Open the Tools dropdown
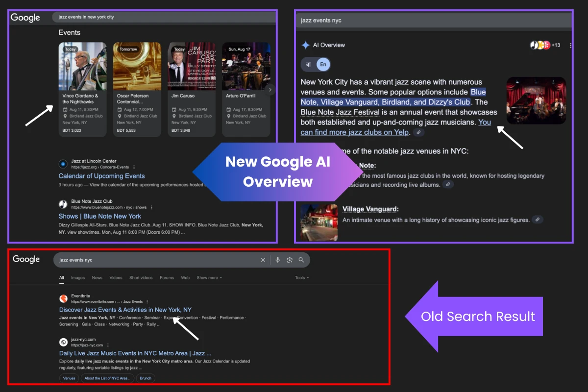The height and width of the screenshot is (392, 588). [301, 278]
